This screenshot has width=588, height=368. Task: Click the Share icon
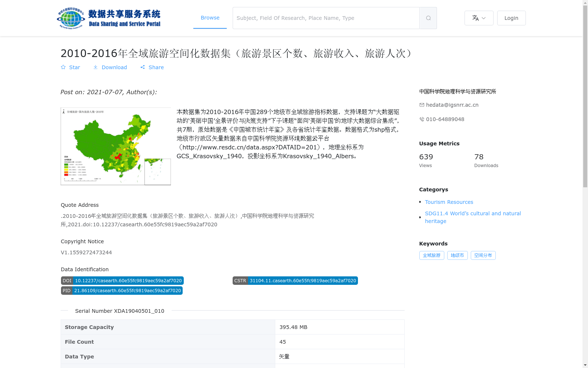coord(143,67)
